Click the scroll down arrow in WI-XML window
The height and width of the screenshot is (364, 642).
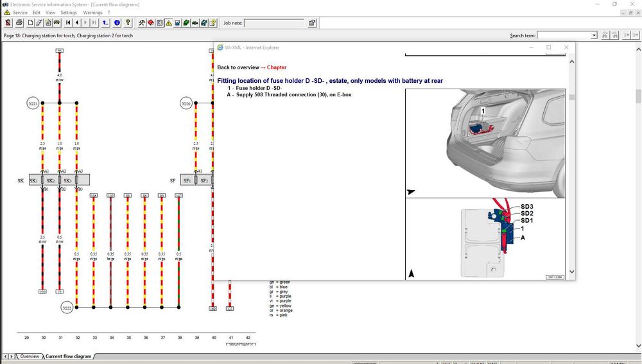pyautogui.click(x=571, y=272)
